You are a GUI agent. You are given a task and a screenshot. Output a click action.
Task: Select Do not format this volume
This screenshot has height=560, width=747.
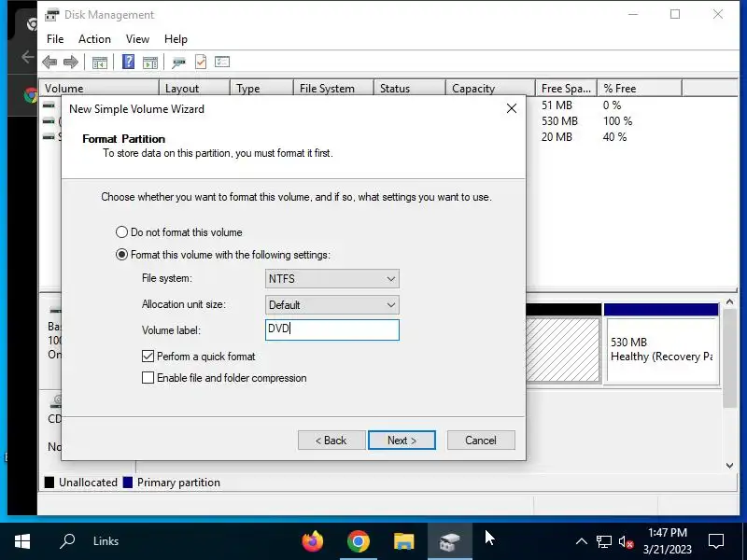(x=122, y=231)
